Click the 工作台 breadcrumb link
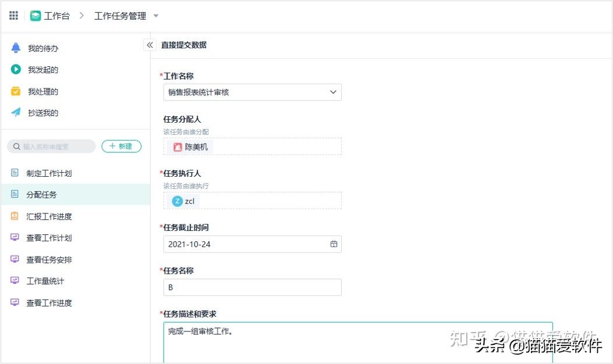This screenshot has width=613, height=364. pyautogui.click(x=56, y=16)
